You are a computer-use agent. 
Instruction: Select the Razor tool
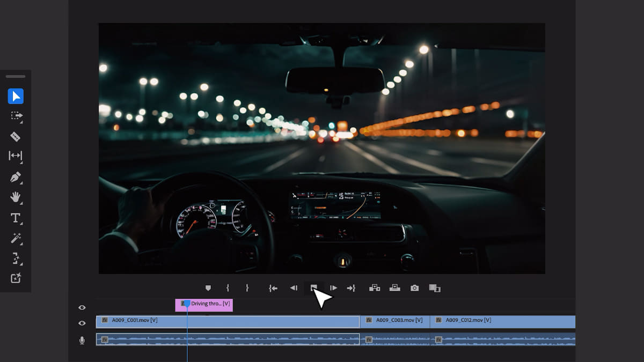16,136
